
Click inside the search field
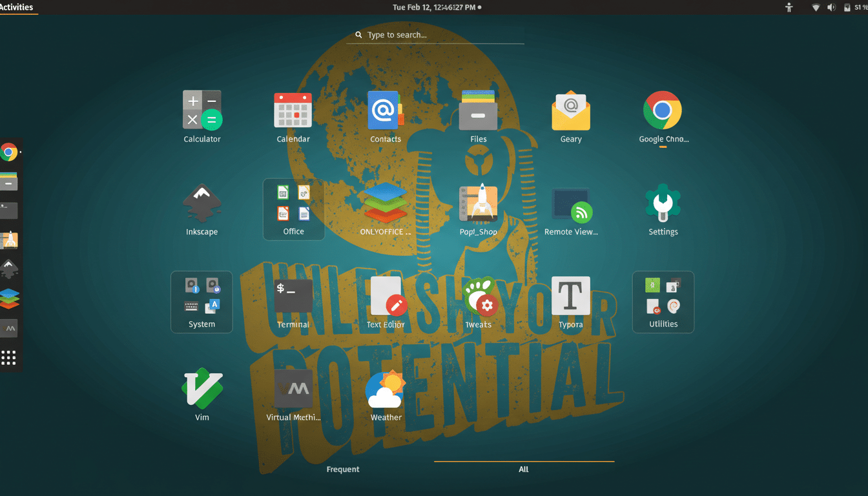(434, 34)
